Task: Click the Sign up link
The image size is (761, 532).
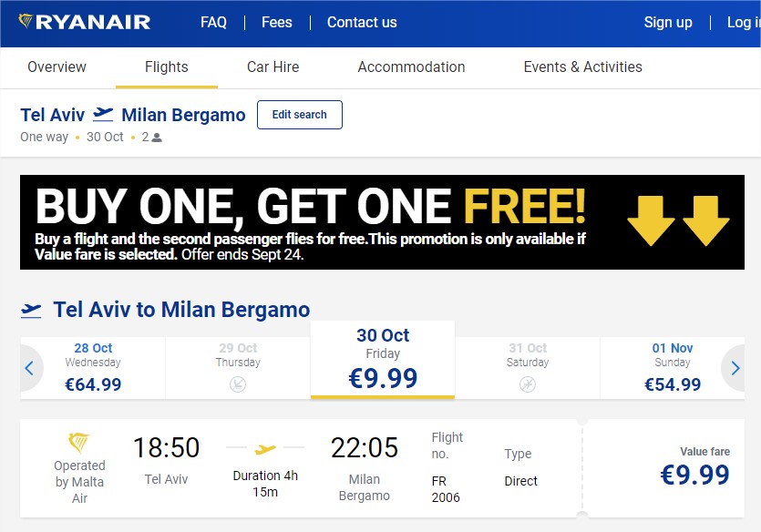Action: [668, 22]
